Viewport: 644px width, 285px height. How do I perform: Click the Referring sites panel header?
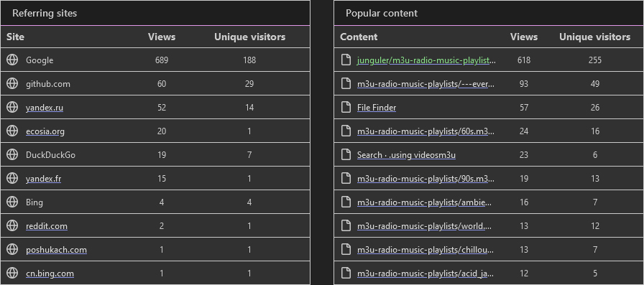(155, 13)
